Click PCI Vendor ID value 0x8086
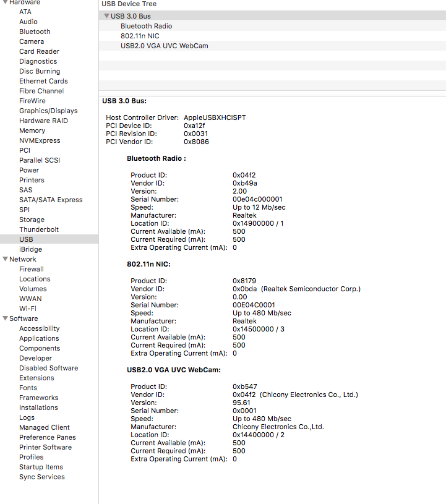The height and width of the screenshot is (504, 446). (x=197, y=142)
